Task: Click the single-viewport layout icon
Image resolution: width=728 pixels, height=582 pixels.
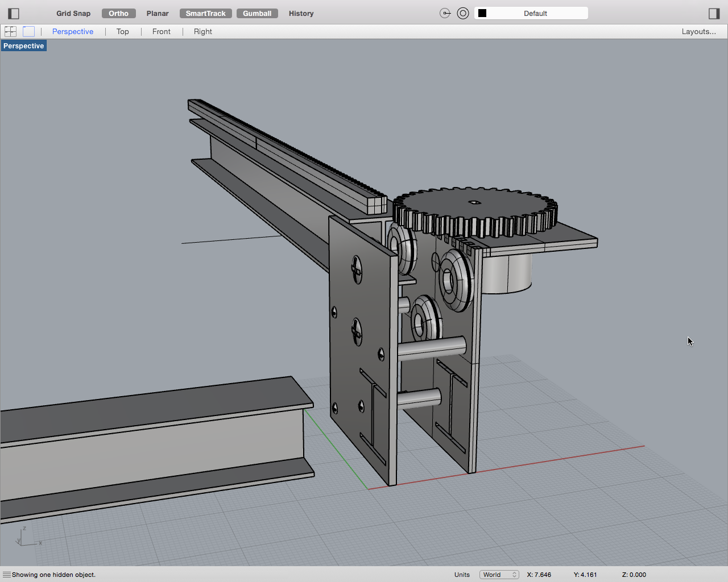Action: point(28,31)
